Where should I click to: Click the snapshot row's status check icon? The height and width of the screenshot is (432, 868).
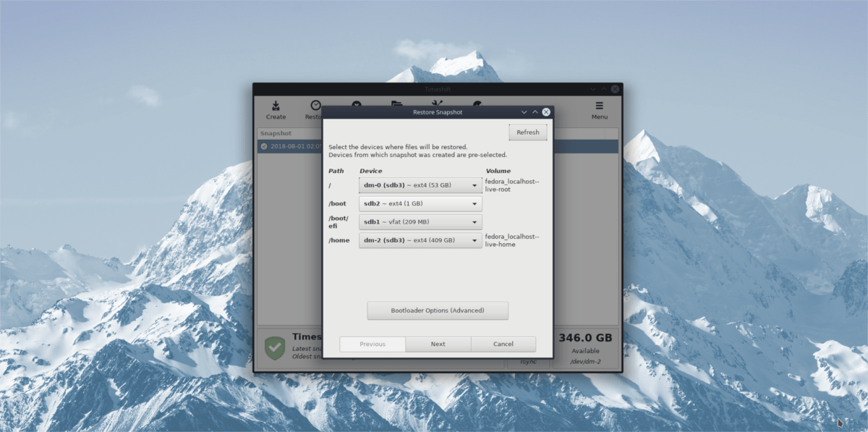(x=264, y=146)
